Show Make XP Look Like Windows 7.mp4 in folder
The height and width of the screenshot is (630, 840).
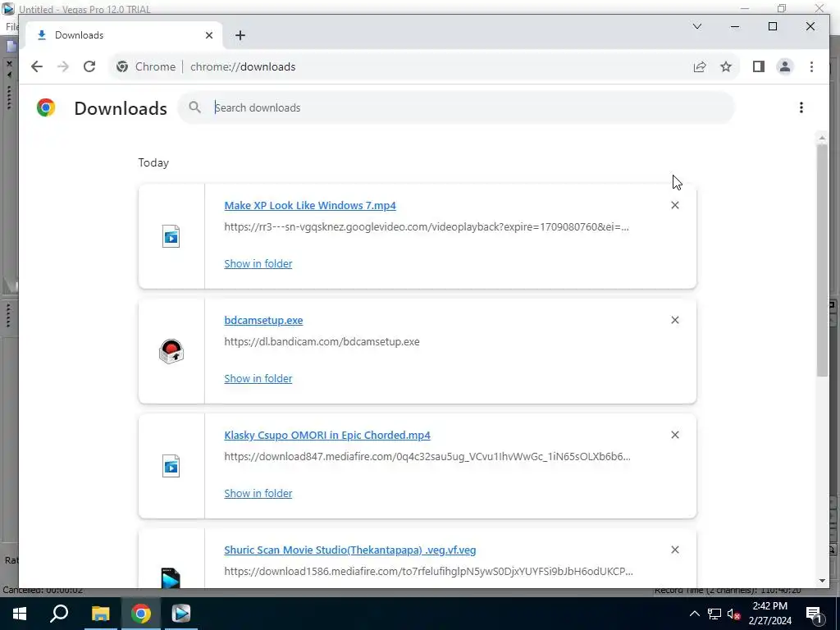click(x=258, y=263)
